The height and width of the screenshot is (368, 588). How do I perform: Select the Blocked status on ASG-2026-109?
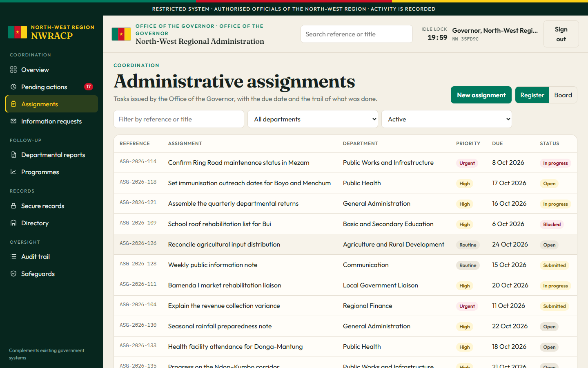coord(552,224)
